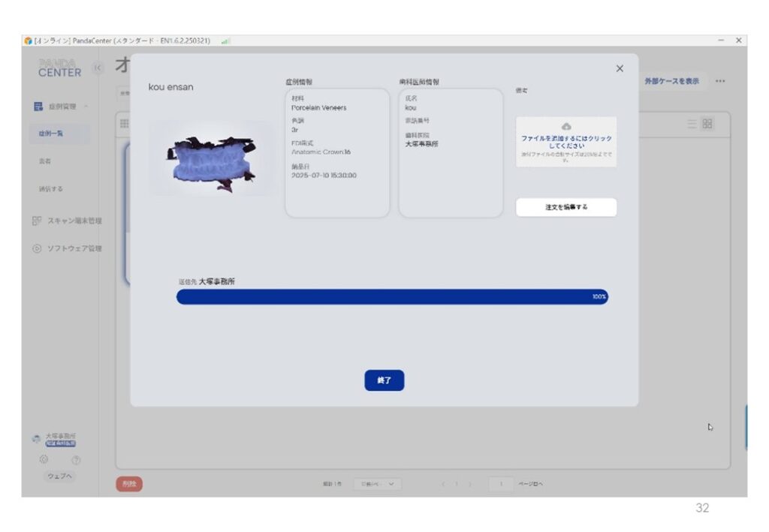Click the blue upload progress bar
This screenshot has height=532, width=769.
click(391, 297)
